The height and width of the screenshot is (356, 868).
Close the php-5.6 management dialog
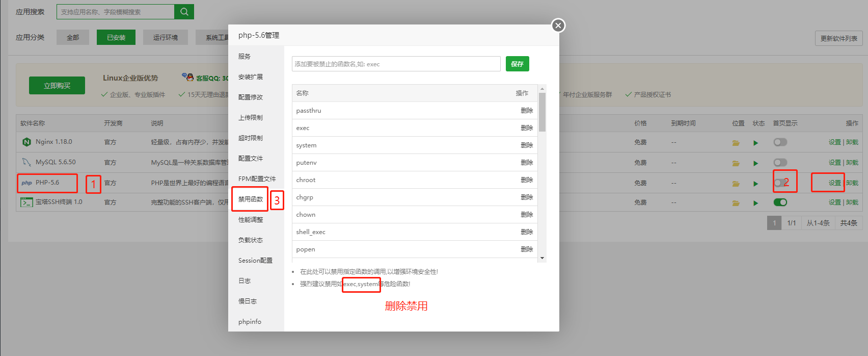pyautogui.click(x=558, y=26)
